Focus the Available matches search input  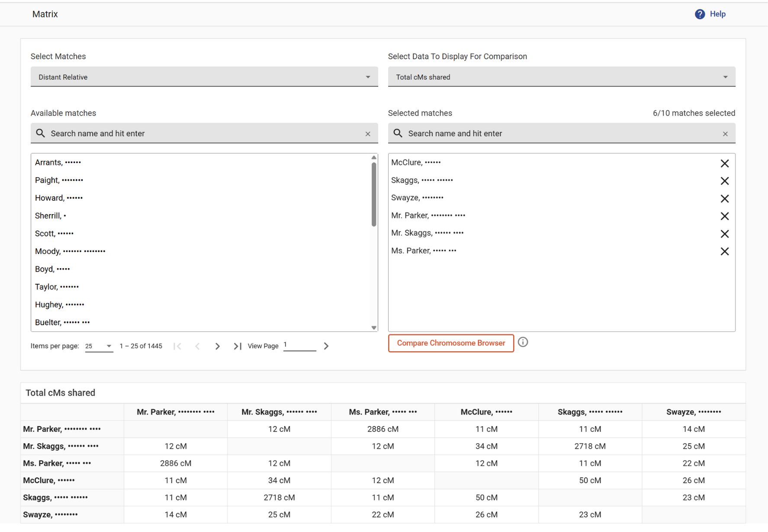(203, 134)
